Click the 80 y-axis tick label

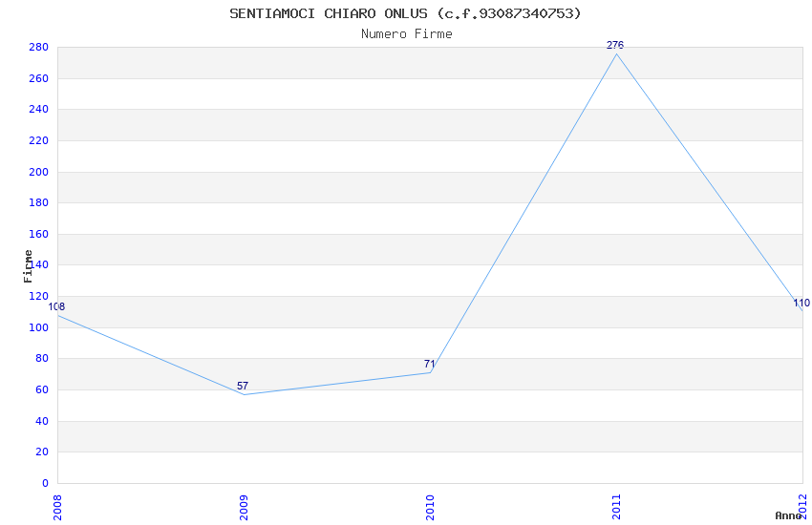pos(42,359)
